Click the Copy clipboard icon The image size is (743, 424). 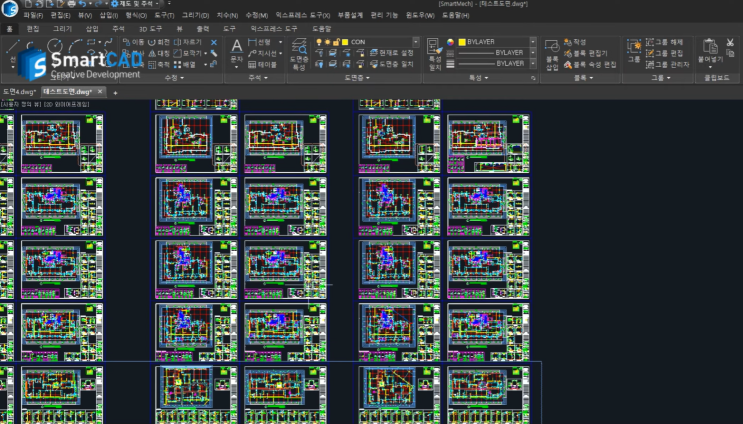[730, 54]
